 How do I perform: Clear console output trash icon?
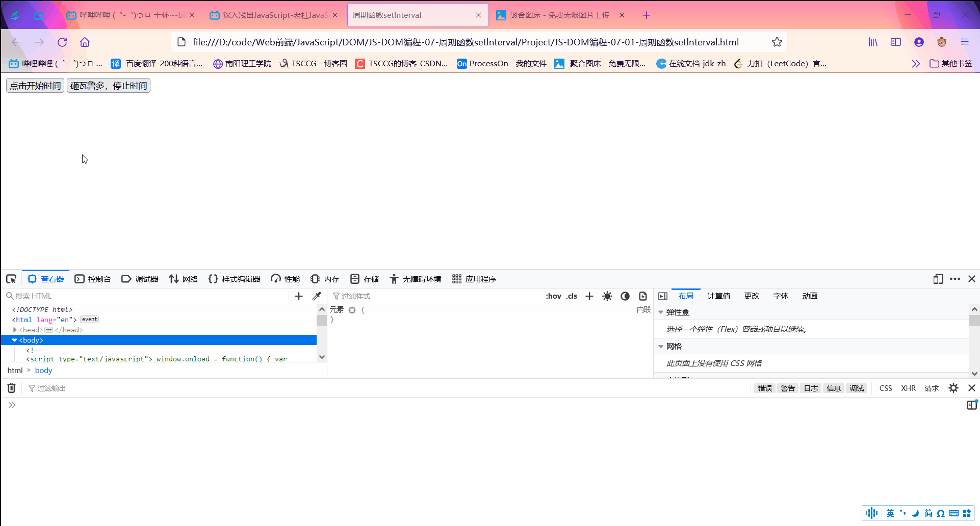point(11,388)
